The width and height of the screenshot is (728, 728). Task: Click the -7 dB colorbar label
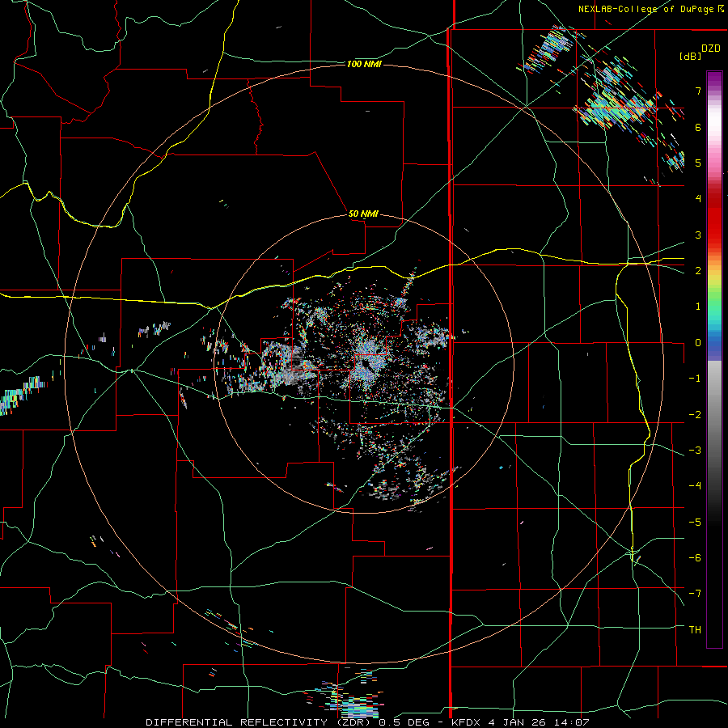[695, 594]
